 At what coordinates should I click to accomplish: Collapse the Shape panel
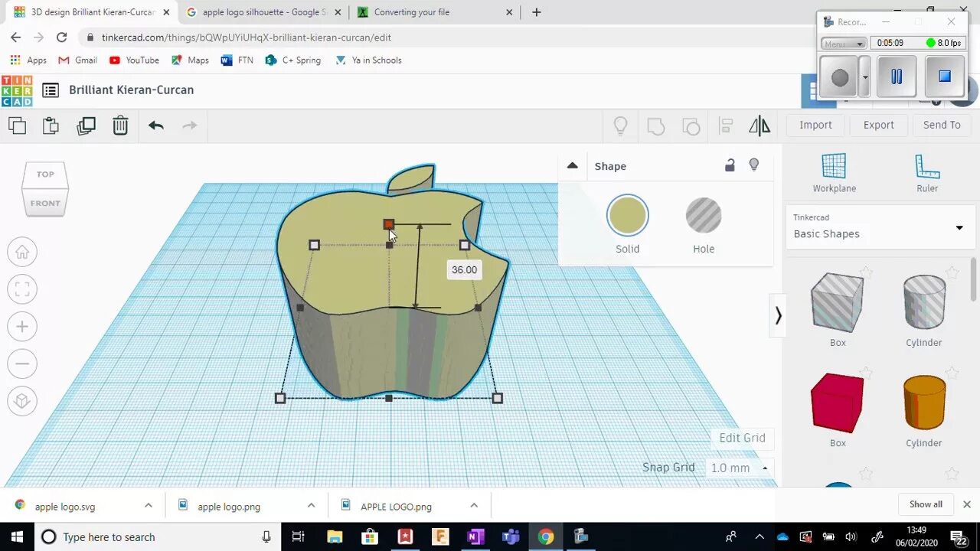(x=572, y=165)
